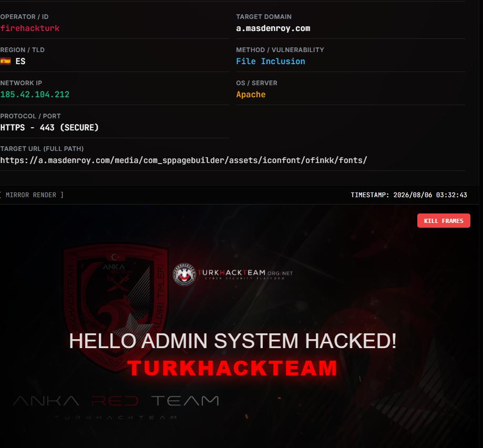
Task: Click the TARGET URL (FULL PATH) label
Action: click(x=42, y=149)
